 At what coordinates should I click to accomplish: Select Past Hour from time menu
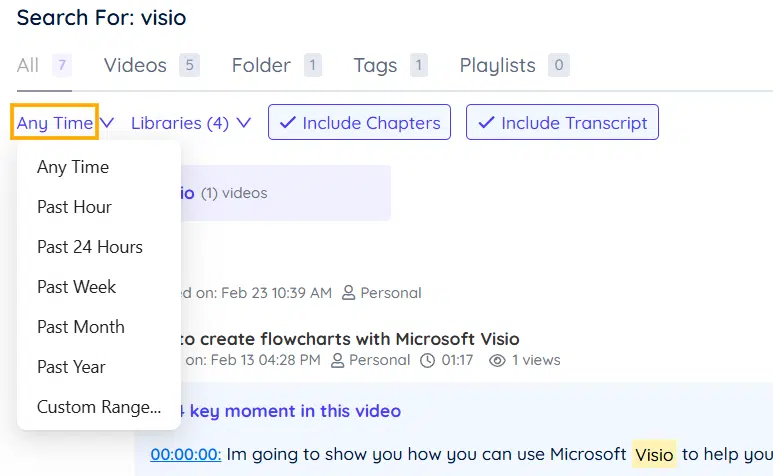(74, 207)
